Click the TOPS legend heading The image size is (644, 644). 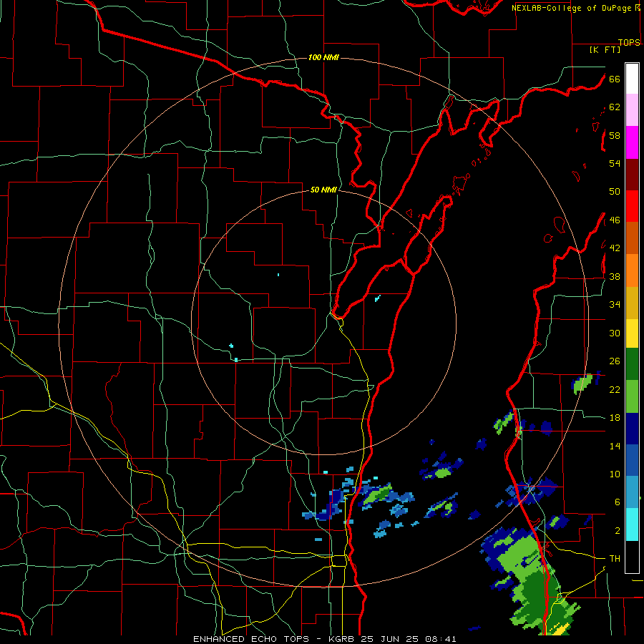click(629, 42)
